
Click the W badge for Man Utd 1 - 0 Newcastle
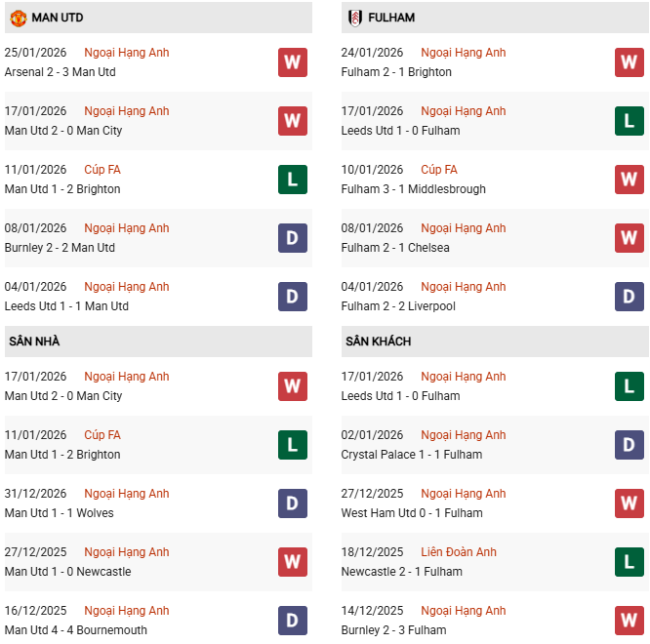293,562
